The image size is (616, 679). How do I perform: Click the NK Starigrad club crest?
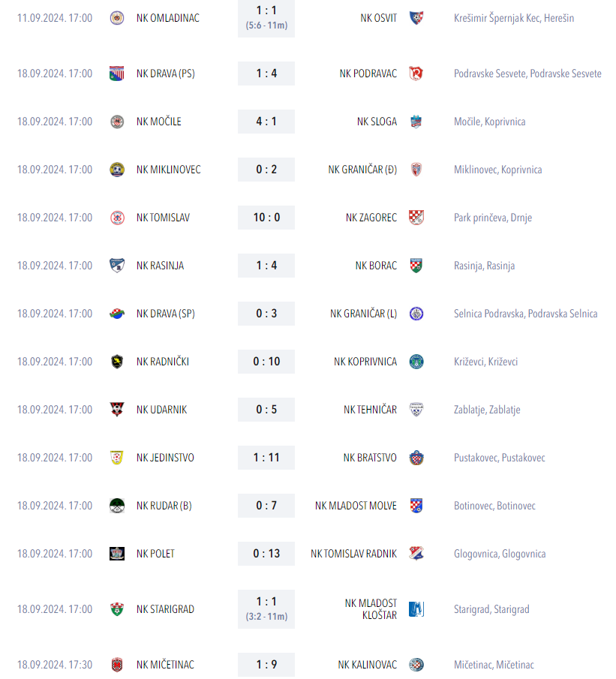[117, 609]
